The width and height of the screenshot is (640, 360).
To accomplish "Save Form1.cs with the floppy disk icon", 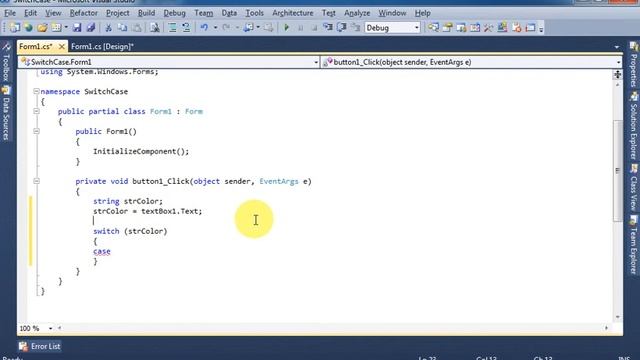I will pyautogui.click(x=77, y=28).
